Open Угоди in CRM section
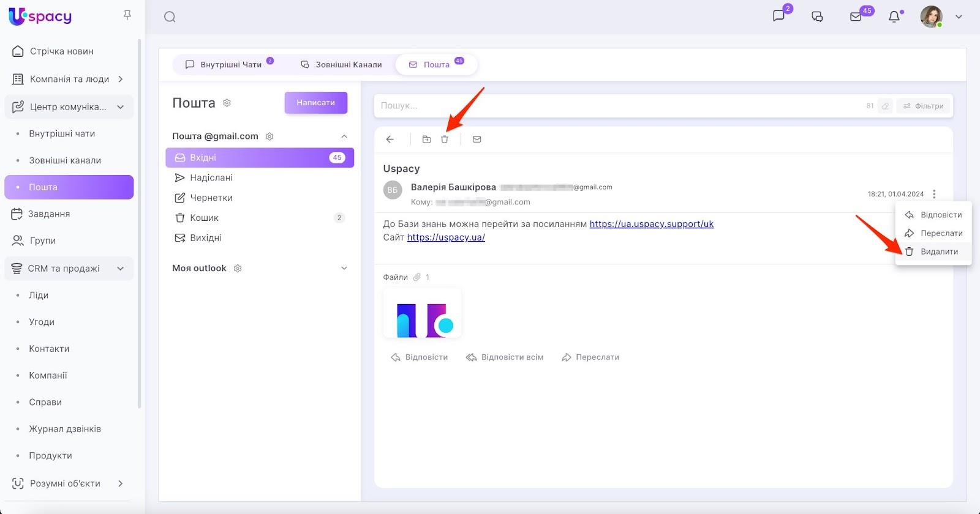980x514 pixels. pyautogui.click(x=69, y=322)
